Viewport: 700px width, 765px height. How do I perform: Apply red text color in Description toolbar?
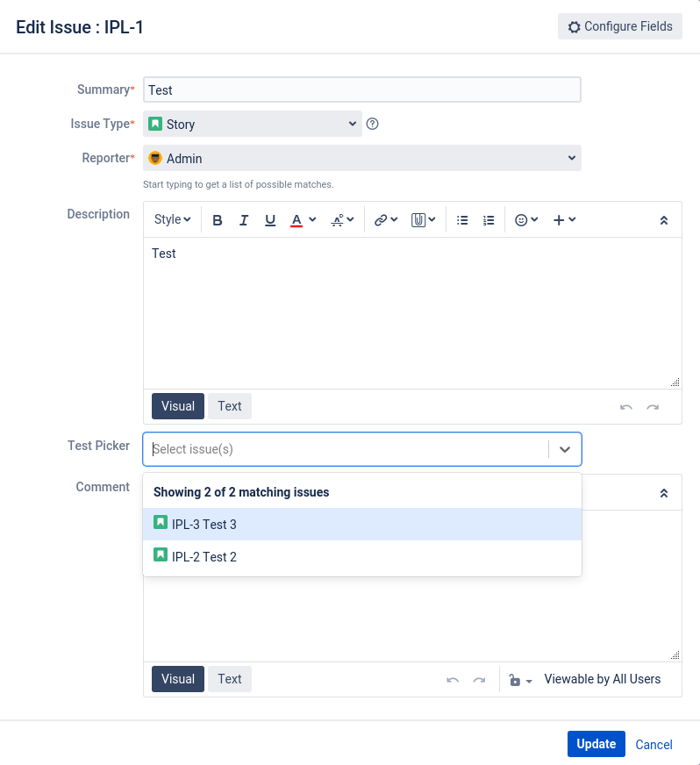pyautogui.click(x=296, y=220)
